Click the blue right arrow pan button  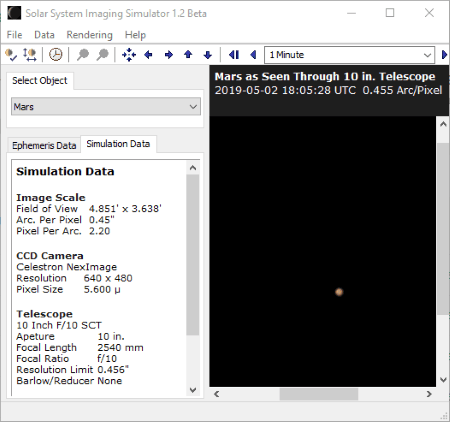click(x=169, y=54)
